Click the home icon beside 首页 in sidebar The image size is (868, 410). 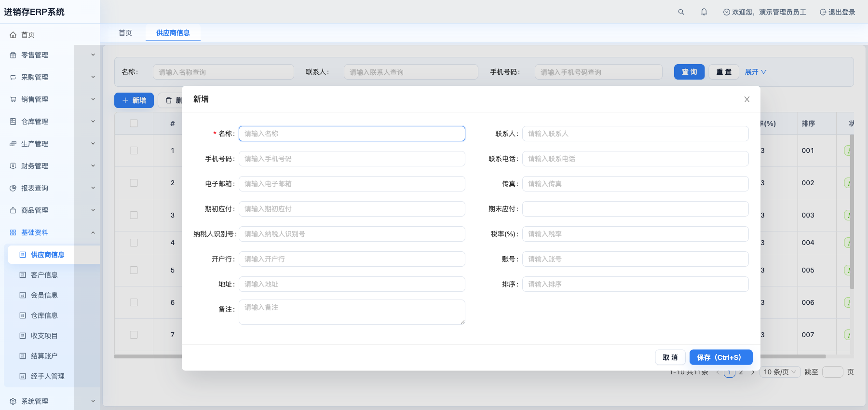point(13,35)
